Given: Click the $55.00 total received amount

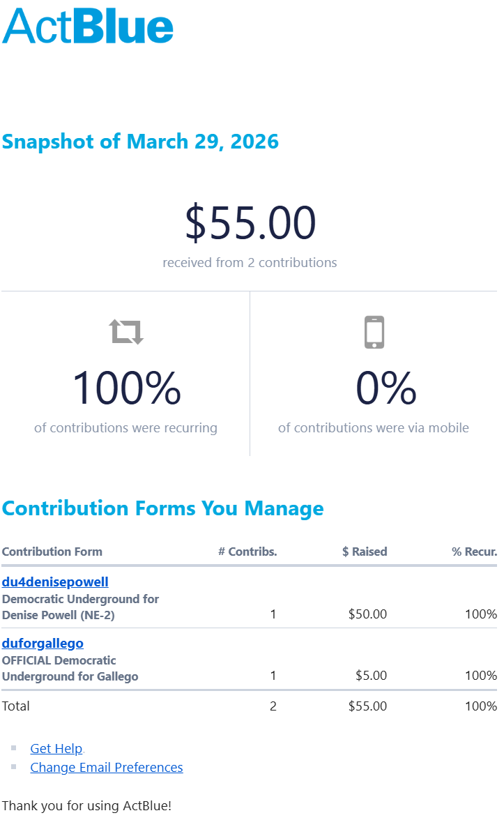Looking at the screenshot, I should pyautogui.click(x=250, y=223).
